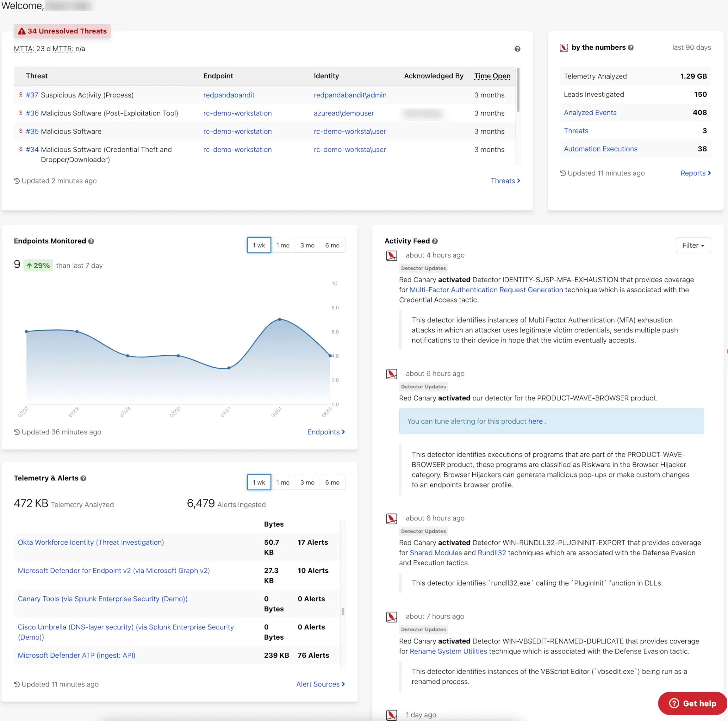
Task: Select the 3 mo tab in Endpoints Monitored
Action: pos(307,245)
